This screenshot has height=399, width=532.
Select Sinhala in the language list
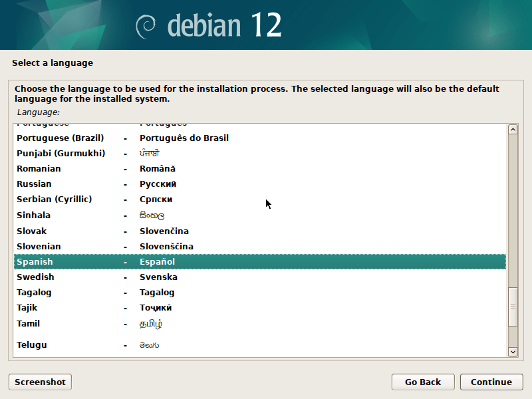pos(260,215)
